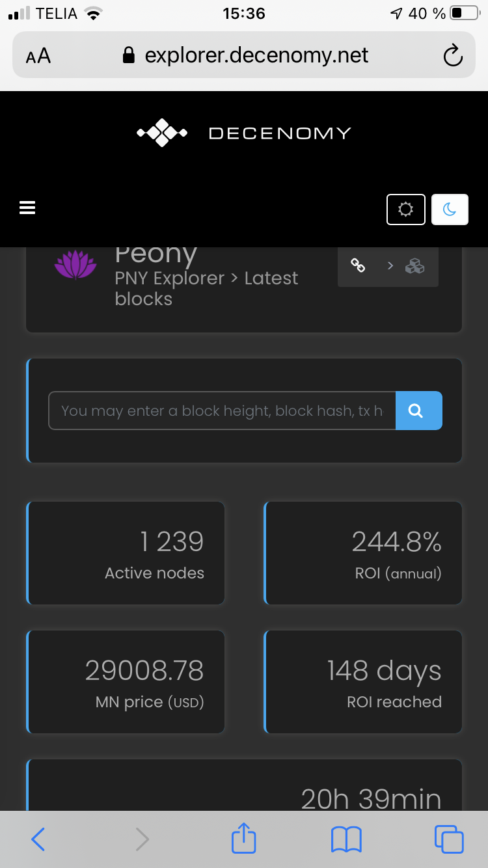Show all open Safari tabs
488x868 pixels.
click(449, 839)
